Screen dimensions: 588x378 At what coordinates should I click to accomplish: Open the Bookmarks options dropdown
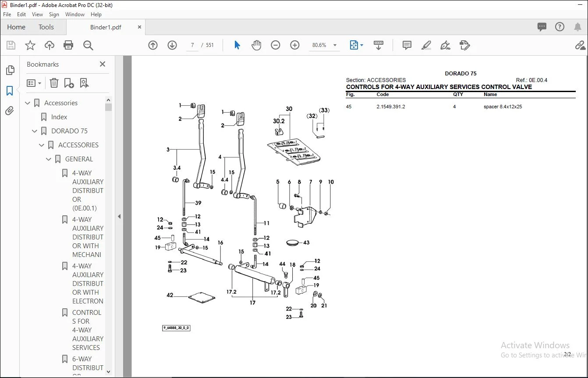click(x=34, y=83)
